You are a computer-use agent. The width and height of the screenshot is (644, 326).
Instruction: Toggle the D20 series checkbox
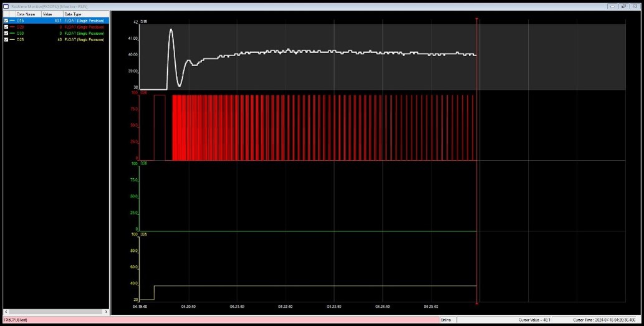[6, 27]
